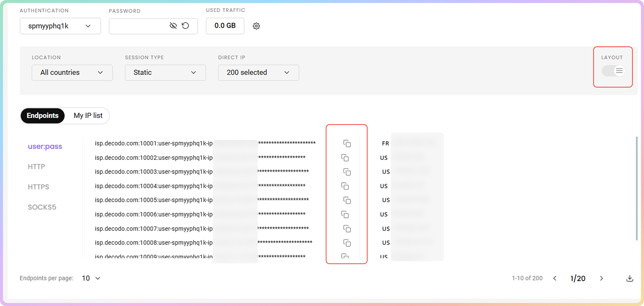Select the SOCKS5 protocol format

coord(42,207)
